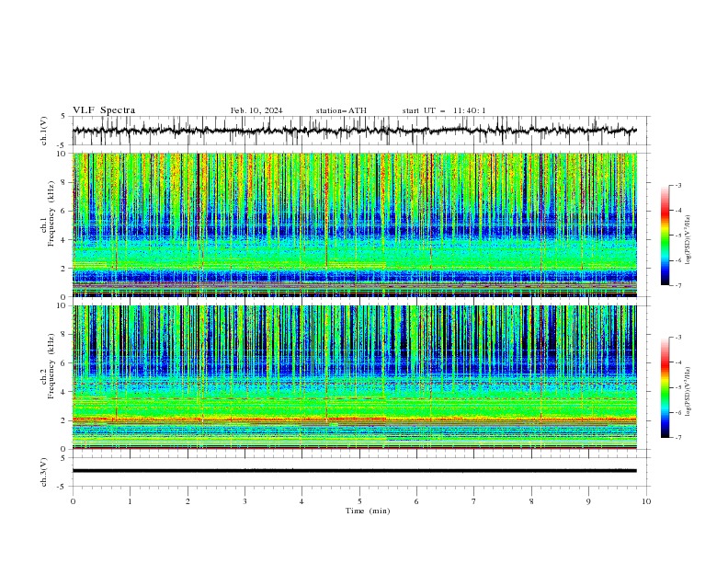Image resolution: width=728 pixels, height=563 pixels.
Task: Click the ch.1 'log(PSD)(V²/Hz)' colorbar label
Action: [x=688, y=240]
